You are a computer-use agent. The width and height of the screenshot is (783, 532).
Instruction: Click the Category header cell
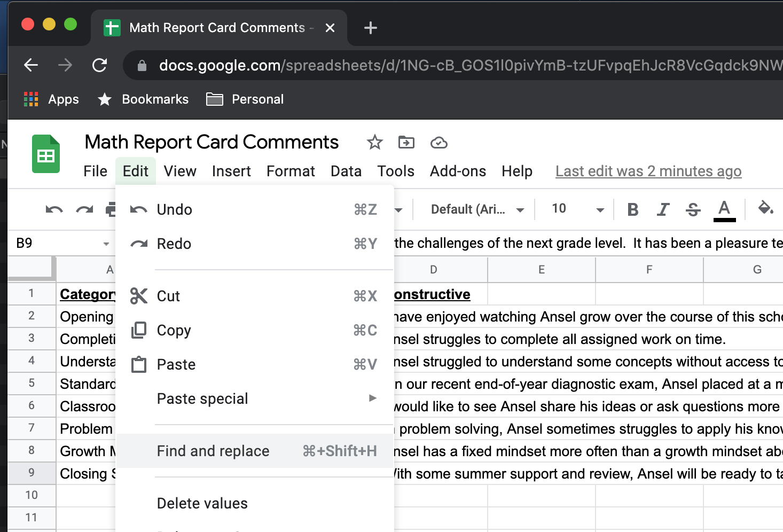tap(87, 294)
